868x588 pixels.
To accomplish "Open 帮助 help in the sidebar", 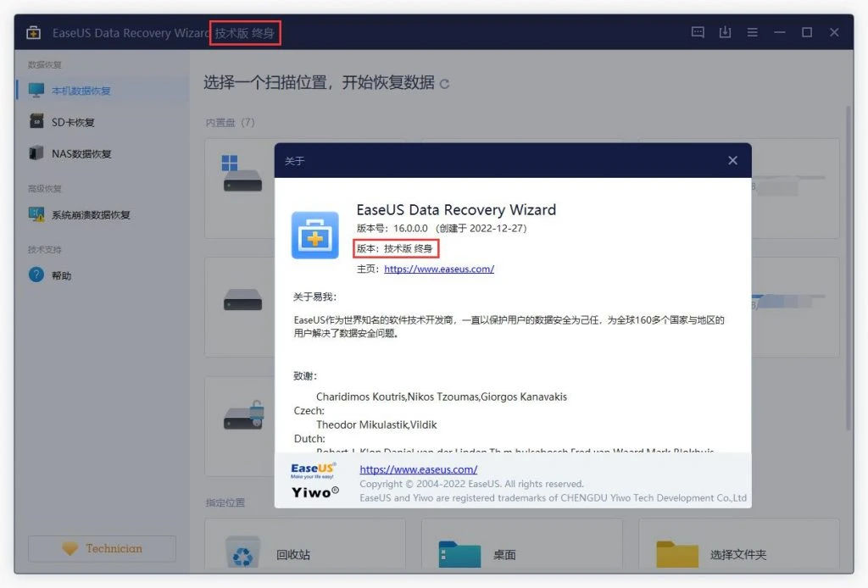I will point(61,275).
